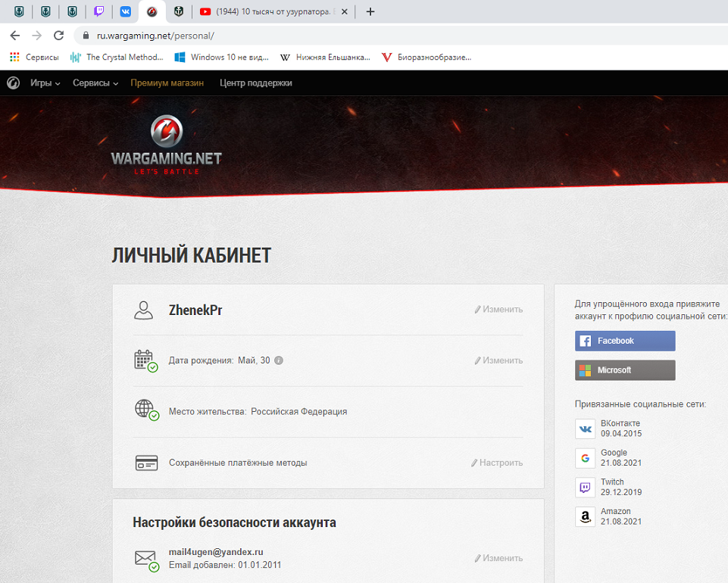Click the birth date info icon
728x583 pixels.
[x=279, y=360]
